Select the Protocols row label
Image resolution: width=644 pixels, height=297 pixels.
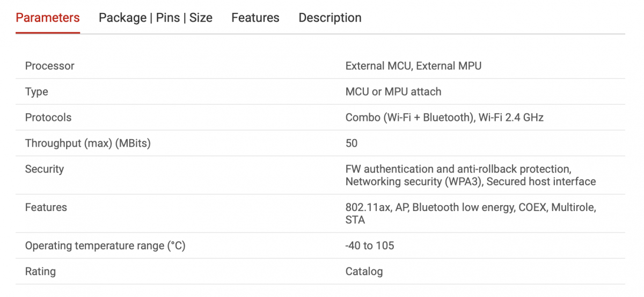(x=48, y=118)
